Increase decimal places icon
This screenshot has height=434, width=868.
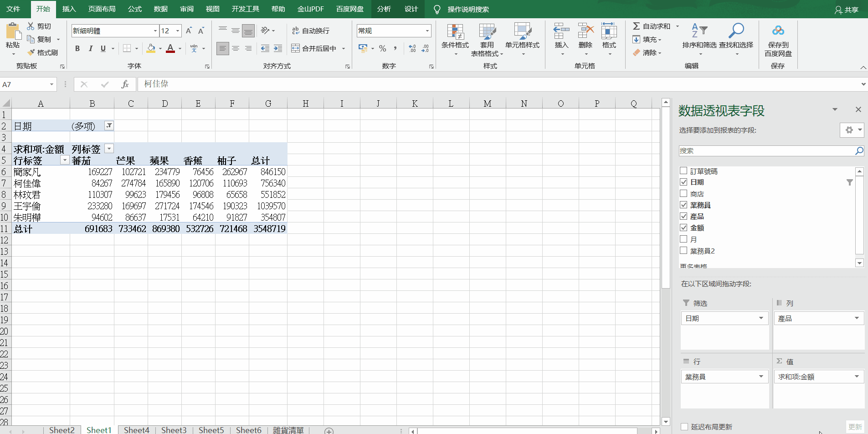(x=412, y=48)
